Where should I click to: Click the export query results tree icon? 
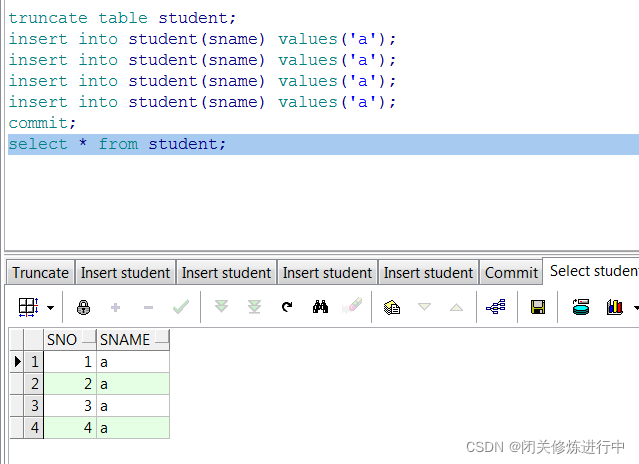(x=496, y=307)
